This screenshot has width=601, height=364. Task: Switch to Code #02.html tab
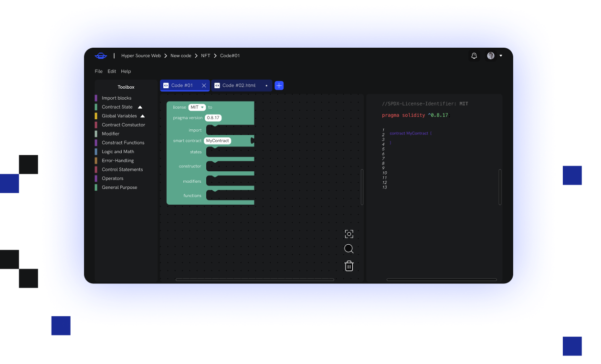[x=239, y=85]
